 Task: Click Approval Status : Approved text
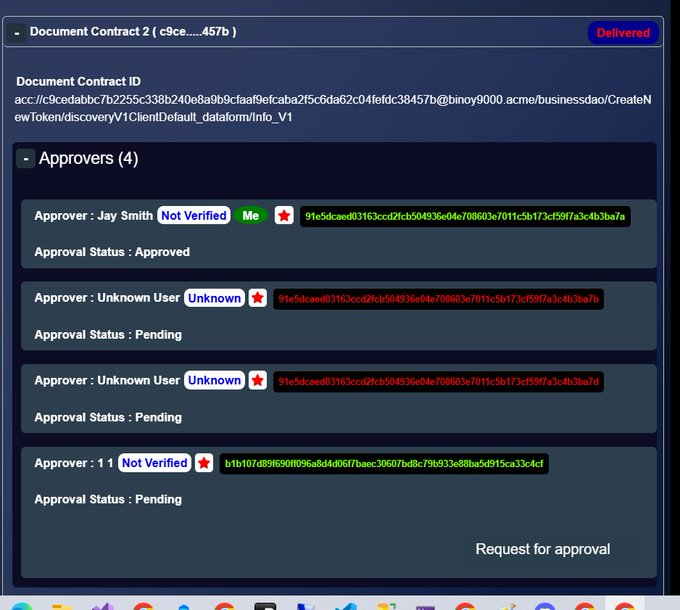(x=112, y=252)
